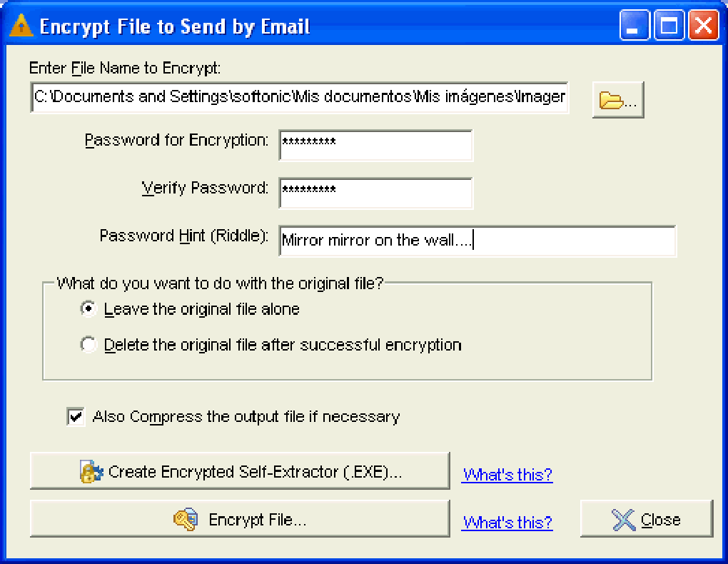The width and height of the screenshot is (728, 564).
Task: Click Create Encrypted Self-Extractor (.EXE) button
Action: (240, 471)
